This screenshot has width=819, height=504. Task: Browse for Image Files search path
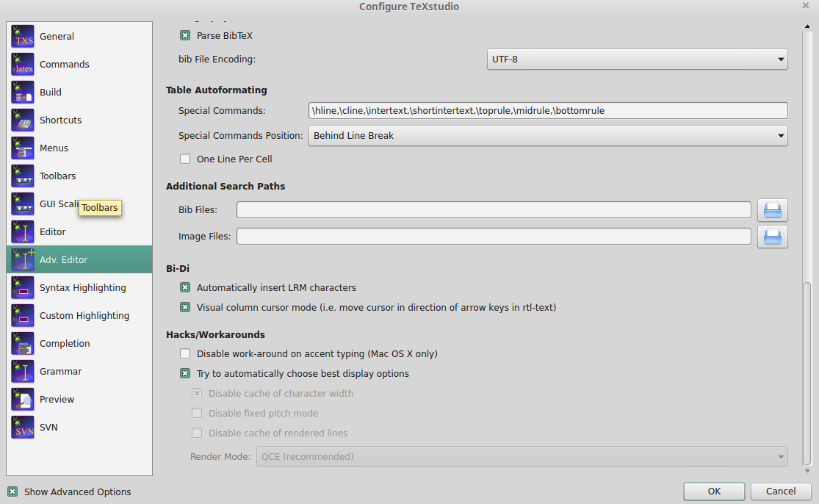pos(773,237)
